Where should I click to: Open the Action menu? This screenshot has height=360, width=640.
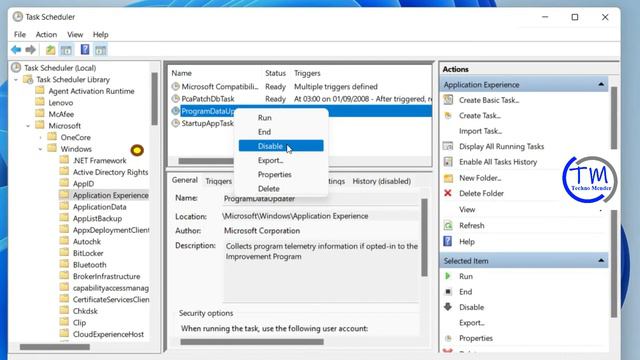click(46, 35)
